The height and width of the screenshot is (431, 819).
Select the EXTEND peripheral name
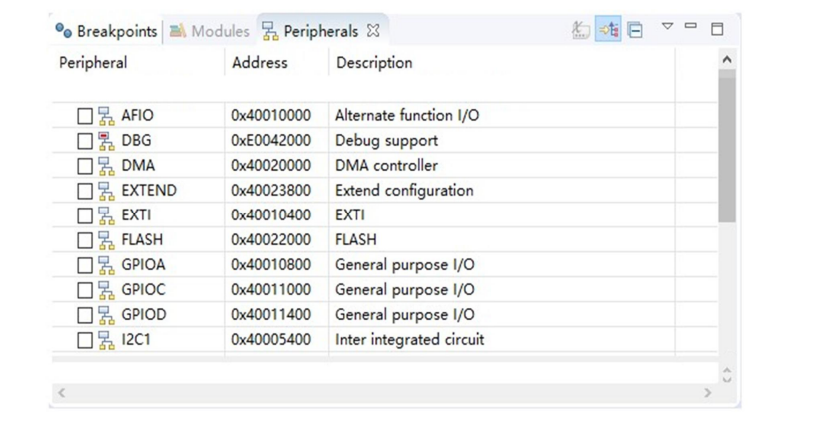149,191
